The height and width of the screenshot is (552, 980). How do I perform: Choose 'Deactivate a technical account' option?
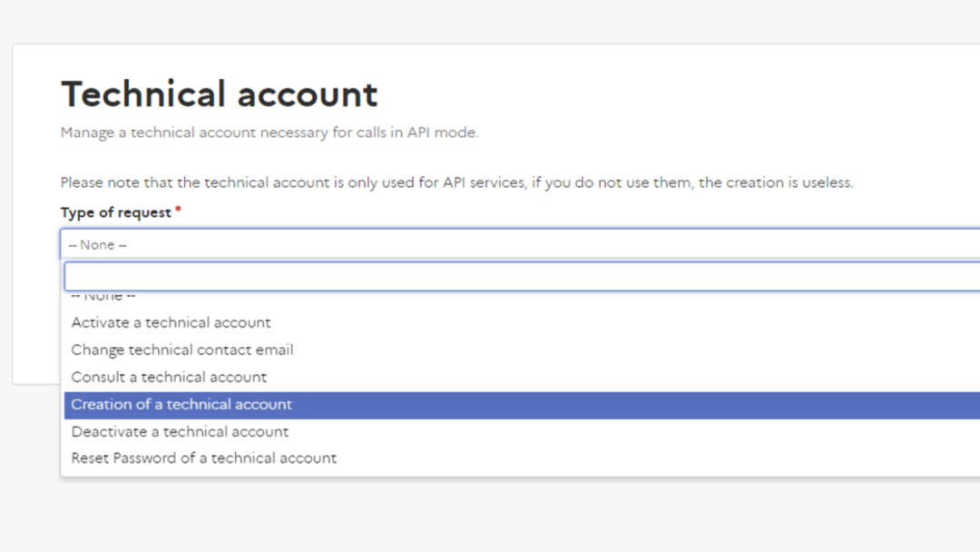[x=180, y=431]
